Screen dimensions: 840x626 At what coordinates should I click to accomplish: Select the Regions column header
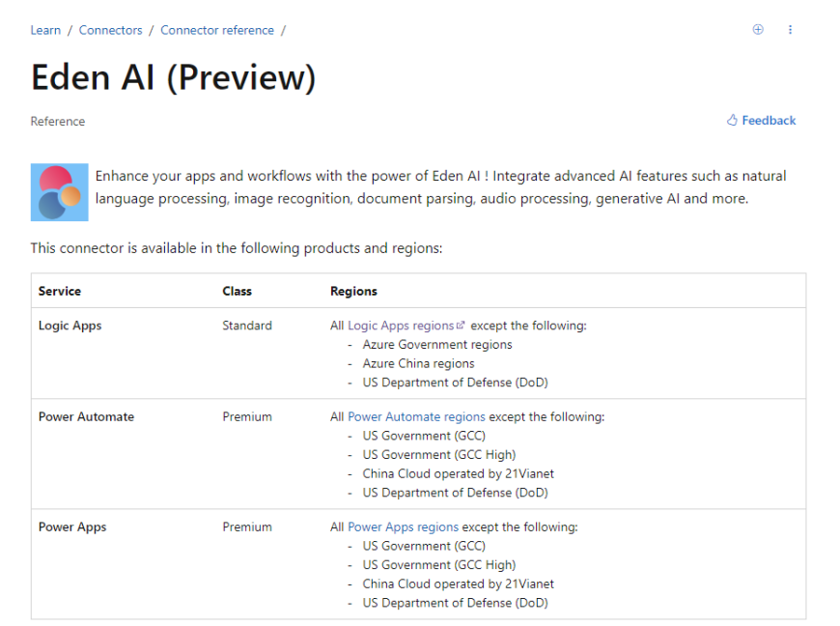(x=352, y=291)
